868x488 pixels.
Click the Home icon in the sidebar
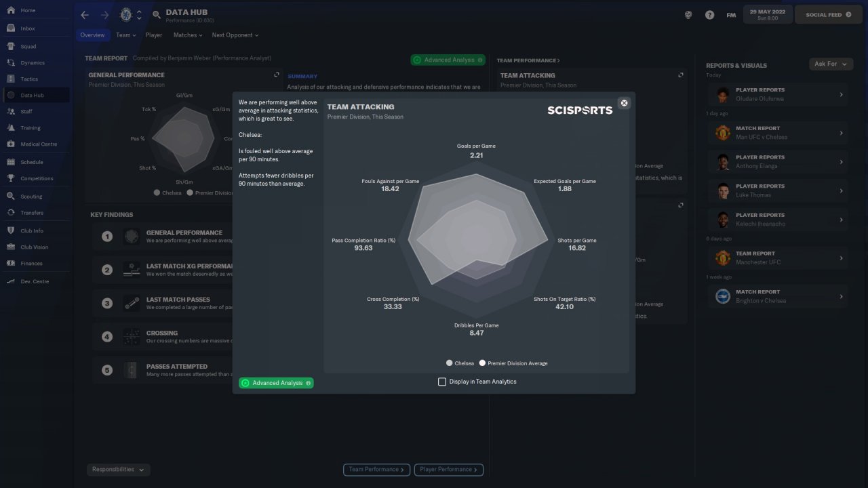[x=11, y=10]
